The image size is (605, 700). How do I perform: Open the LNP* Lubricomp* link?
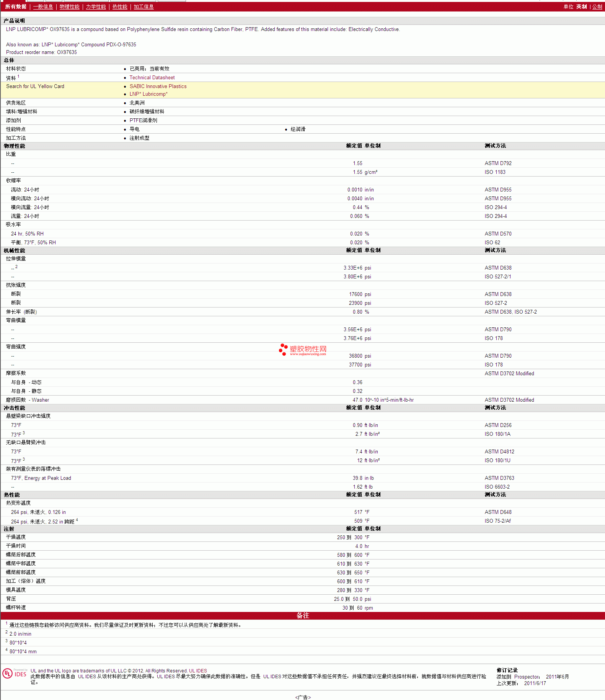(148, 94)
